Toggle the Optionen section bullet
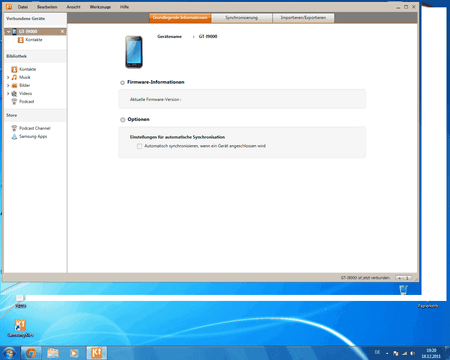Screen dimensions: 450x360 [x=123, y=120]
